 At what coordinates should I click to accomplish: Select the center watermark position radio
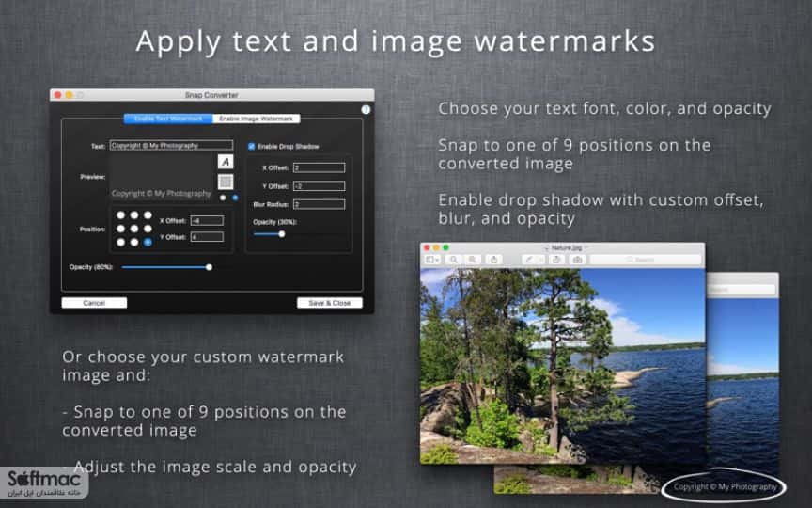pos(134,229)
